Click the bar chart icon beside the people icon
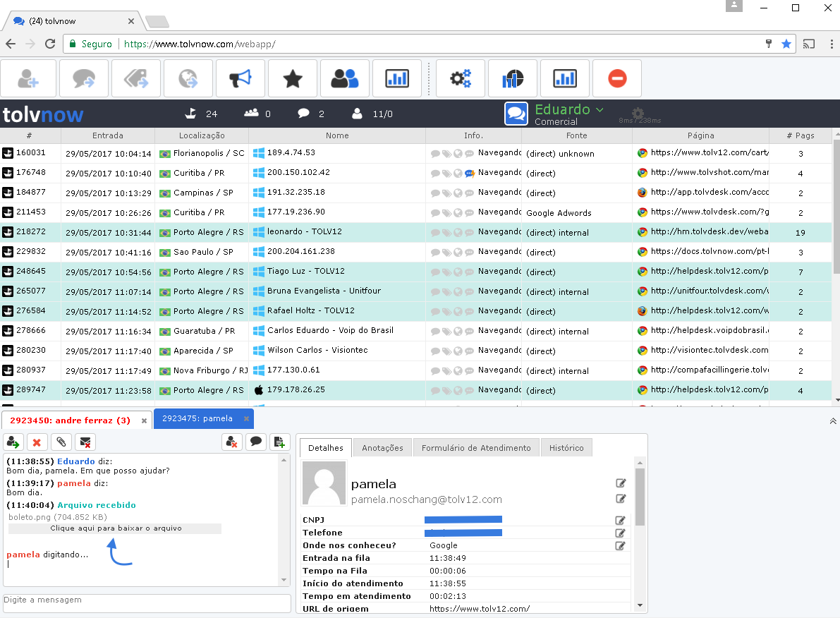 [x=397, y=79]
